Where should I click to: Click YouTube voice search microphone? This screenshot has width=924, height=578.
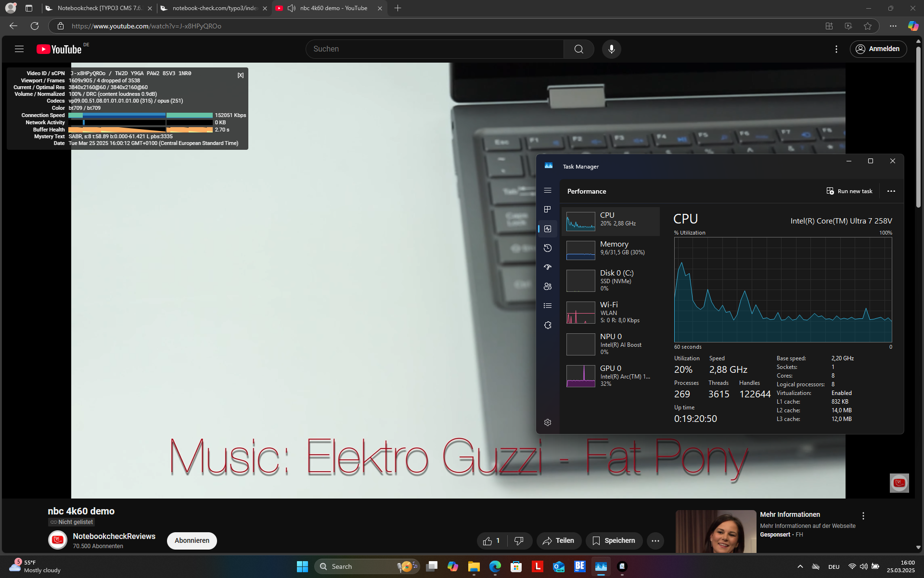[x=611, y=49]
